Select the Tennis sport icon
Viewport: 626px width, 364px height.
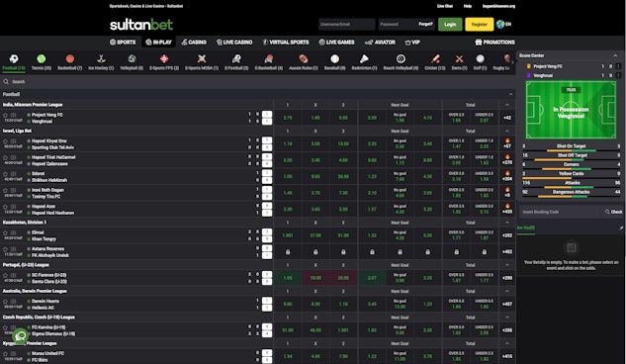42,59
